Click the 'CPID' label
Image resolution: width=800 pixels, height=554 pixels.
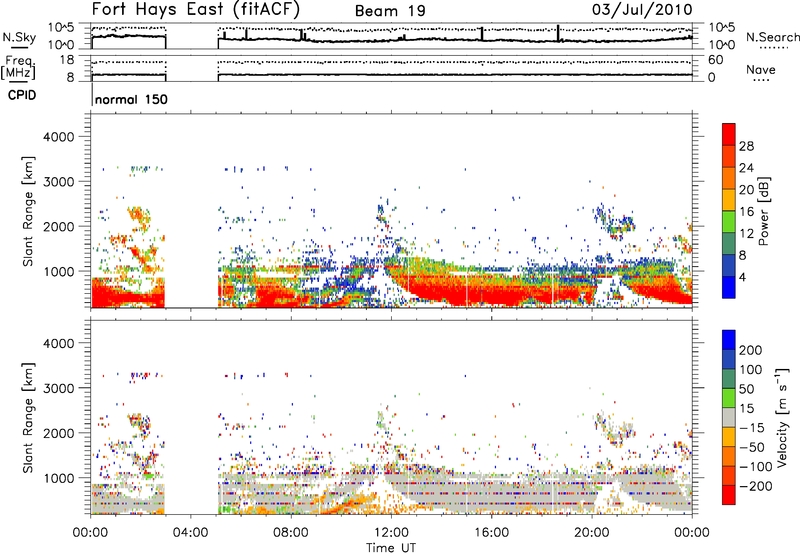[22, 95]
